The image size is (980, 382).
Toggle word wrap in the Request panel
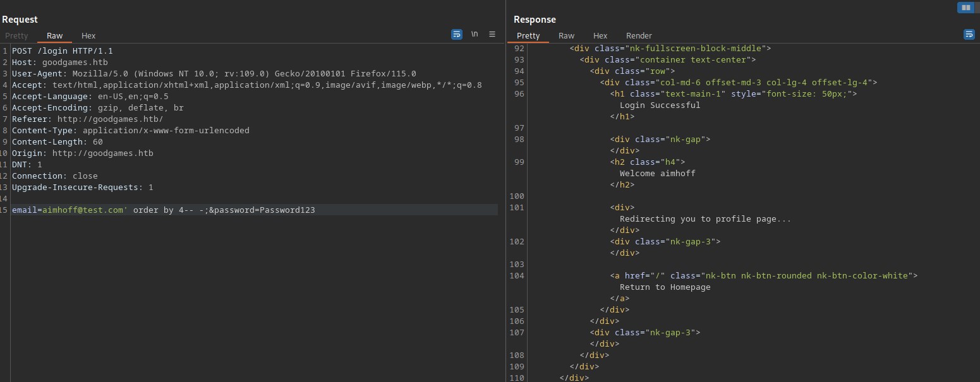point(457,35)
